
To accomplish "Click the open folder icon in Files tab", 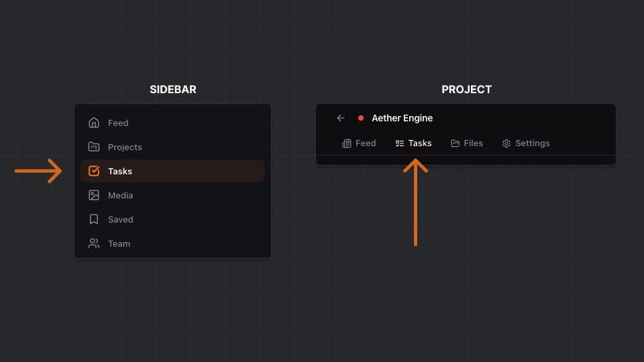I will 455,143.
